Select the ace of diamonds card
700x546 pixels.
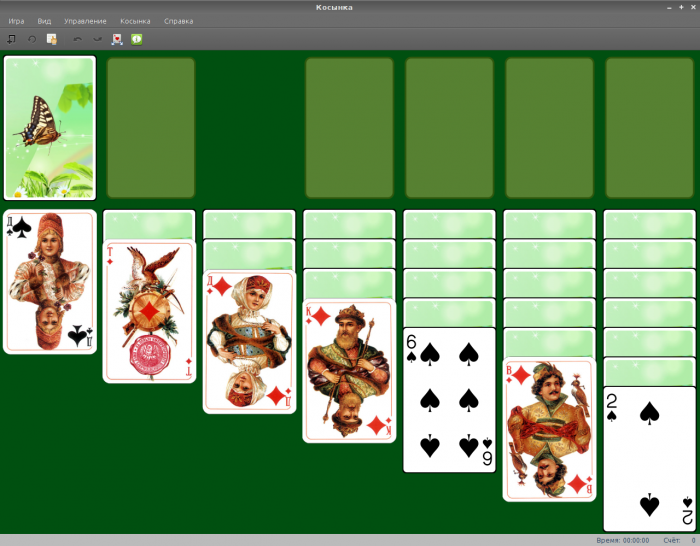point(150,311)
